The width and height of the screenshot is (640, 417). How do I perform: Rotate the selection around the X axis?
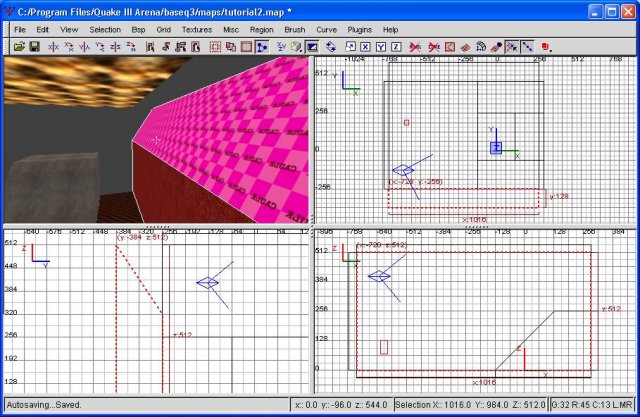(x=69, y=47)
